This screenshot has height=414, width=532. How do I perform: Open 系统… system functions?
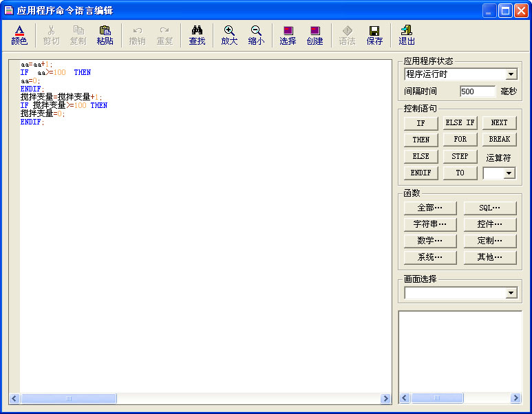[430, 258]
